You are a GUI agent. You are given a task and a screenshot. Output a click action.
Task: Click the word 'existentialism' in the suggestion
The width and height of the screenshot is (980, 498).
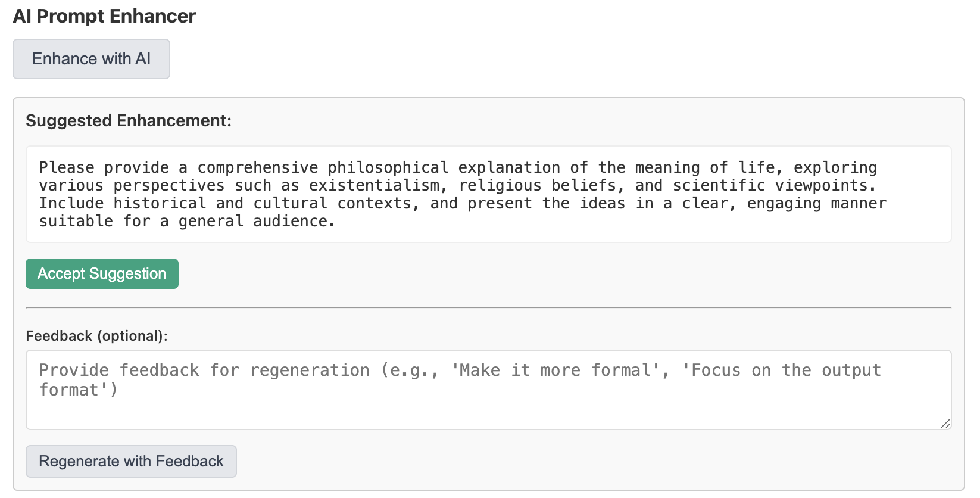(x=374, y=186)
